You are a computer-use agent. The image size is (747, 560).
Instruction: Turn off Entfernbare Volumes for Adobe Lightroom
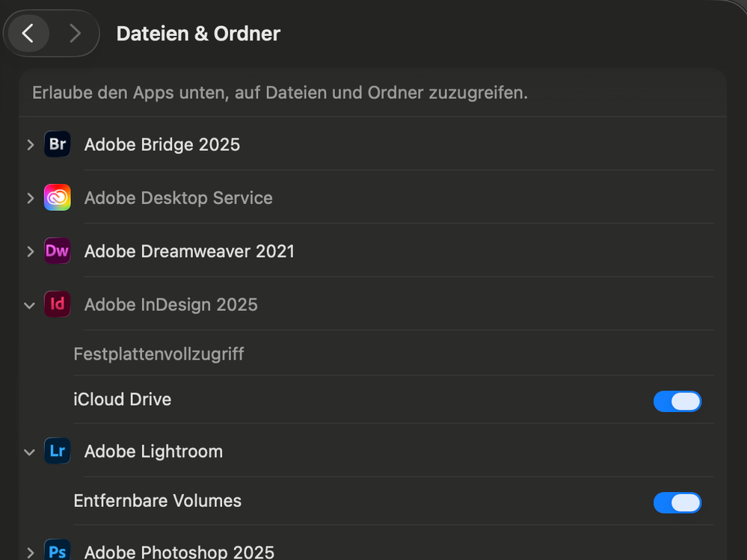point(677,502)
